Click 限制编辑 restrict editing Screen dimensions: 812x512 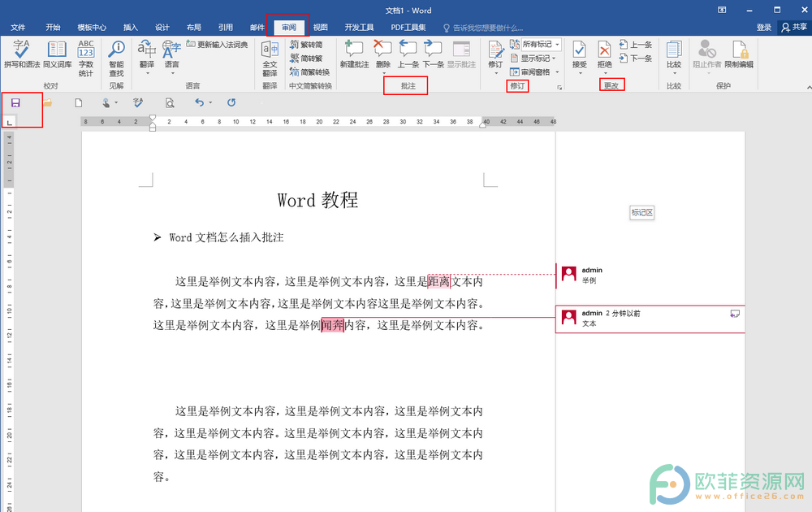pyautogui.click(x=739, y=54)
